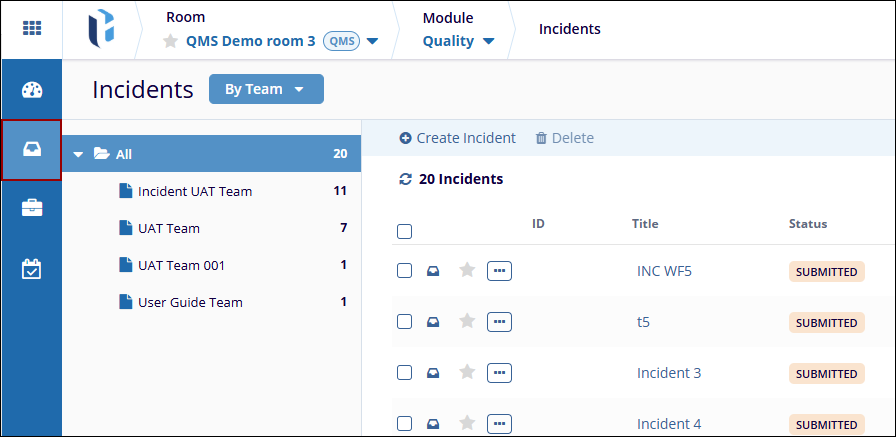Click the Title column header
This screenshot has height=437, width=896.
[x=645, y=224]
